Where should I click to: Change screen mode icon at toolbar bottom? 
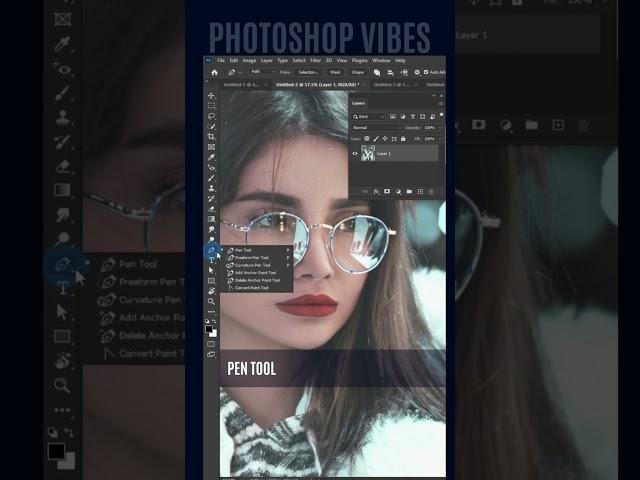211,354
